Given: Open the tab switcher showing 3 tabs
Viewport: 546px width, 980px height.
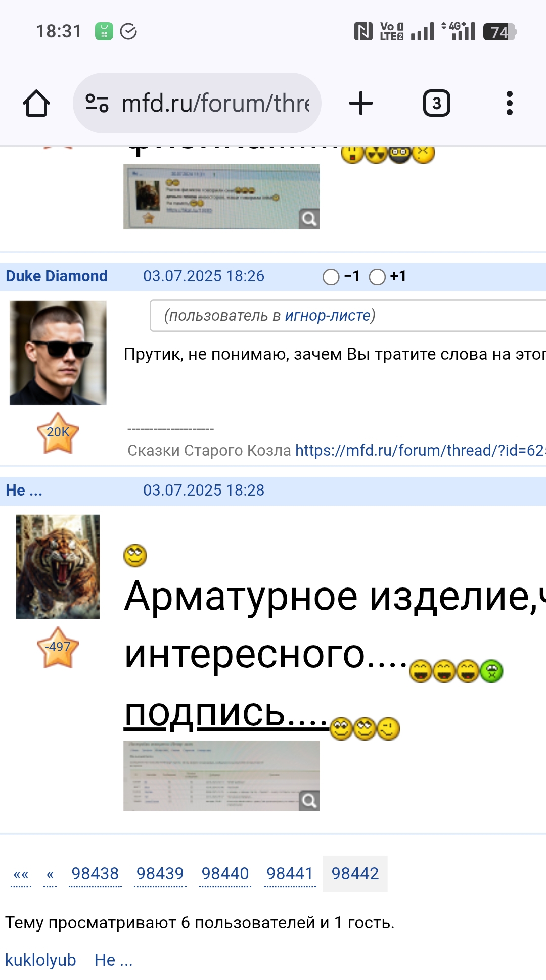Looking at the screenshot, I should click(x=436, y=103).
